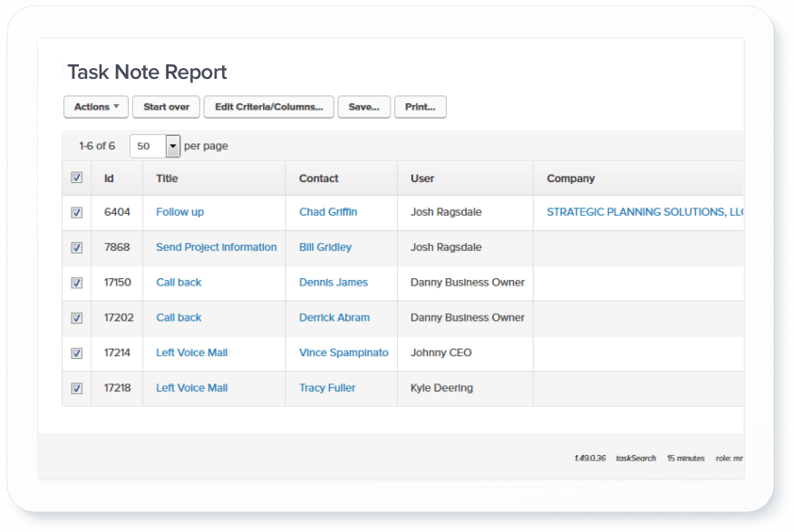Toggle the select-all checkbox in table header

(76, 178)
